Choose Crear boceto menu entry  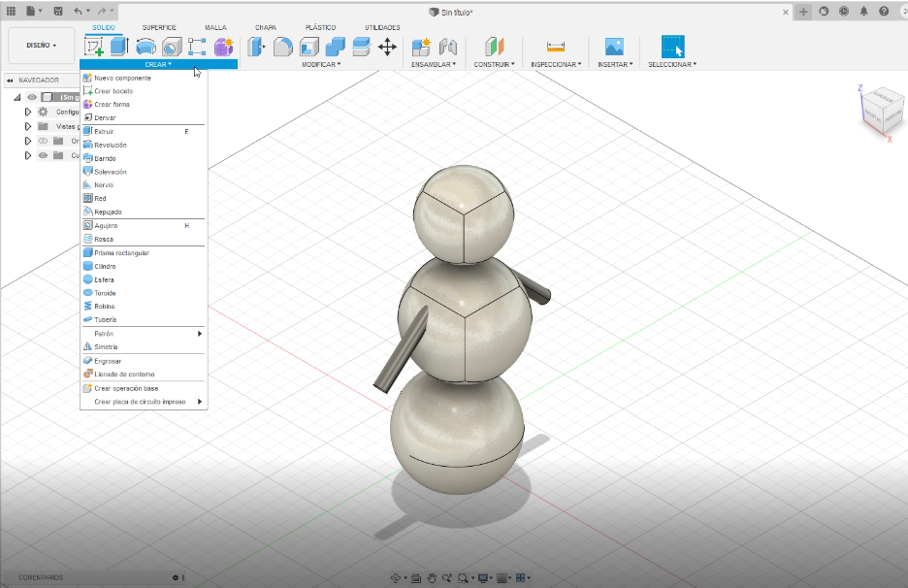[143, 91]
